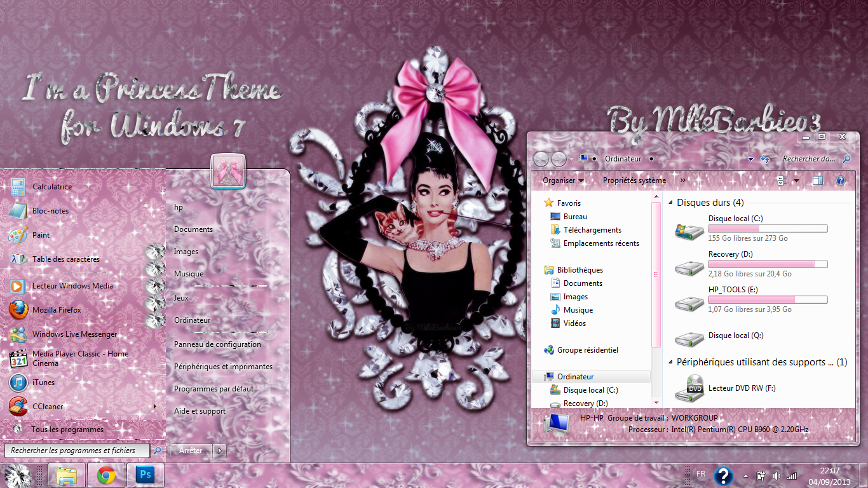868x488 pixels.
Task: Open Musique from Start menu right pane
Action: tap(189, 274)
